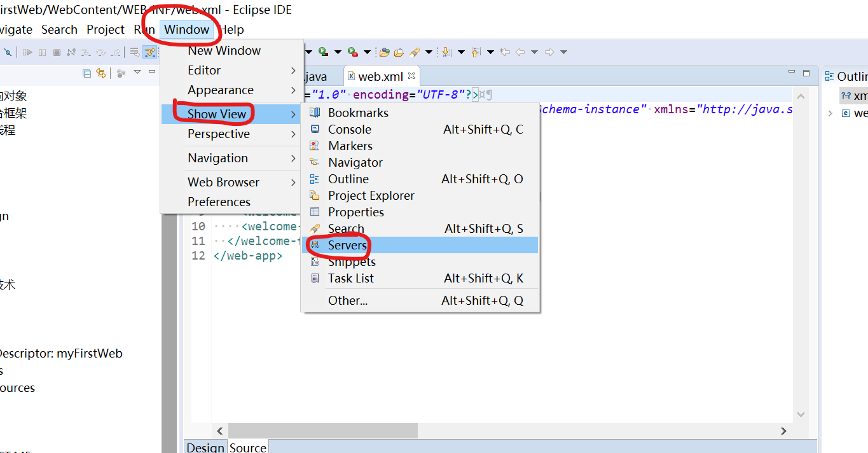Click the Step Over toolbar icon

click(x=100, y=52)
